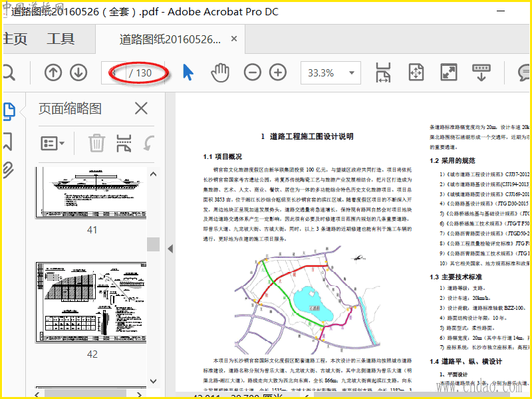Open the thumbnail options menu dropdown

53,143
